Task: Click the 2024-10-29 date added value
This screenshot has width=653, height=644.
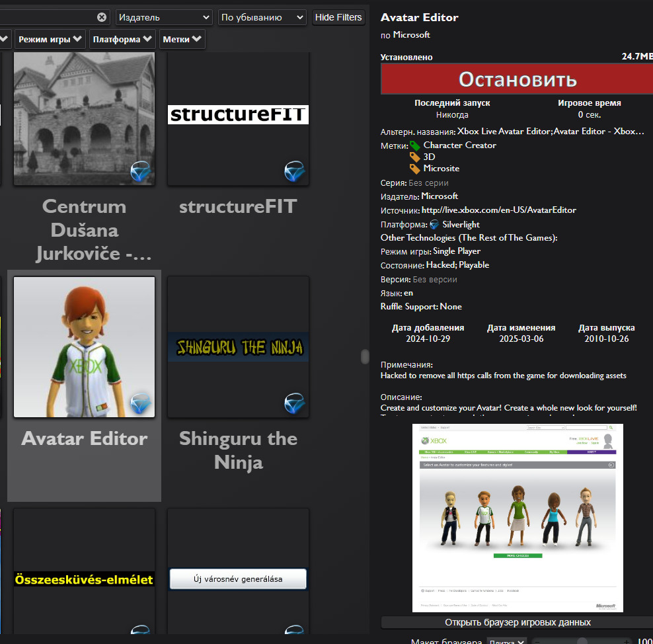Action: pyautogui.click(x=428, y=339)
